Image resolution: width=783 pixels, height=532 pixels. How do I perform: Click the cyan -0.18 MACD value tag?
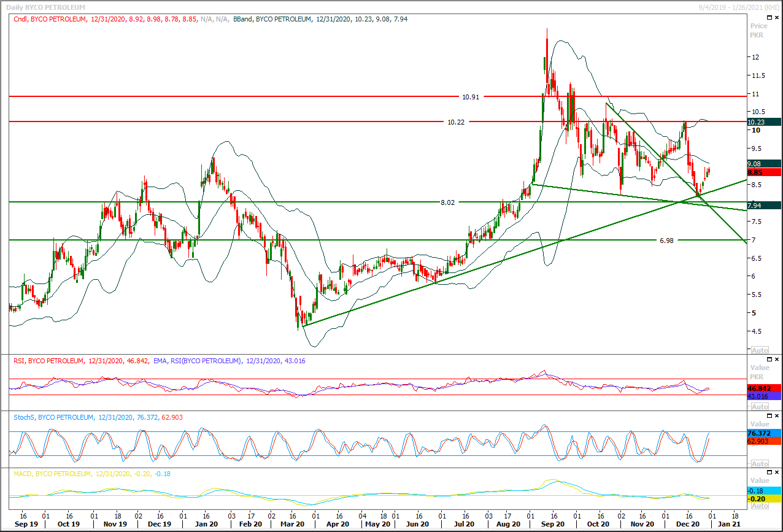pos(763,491)
